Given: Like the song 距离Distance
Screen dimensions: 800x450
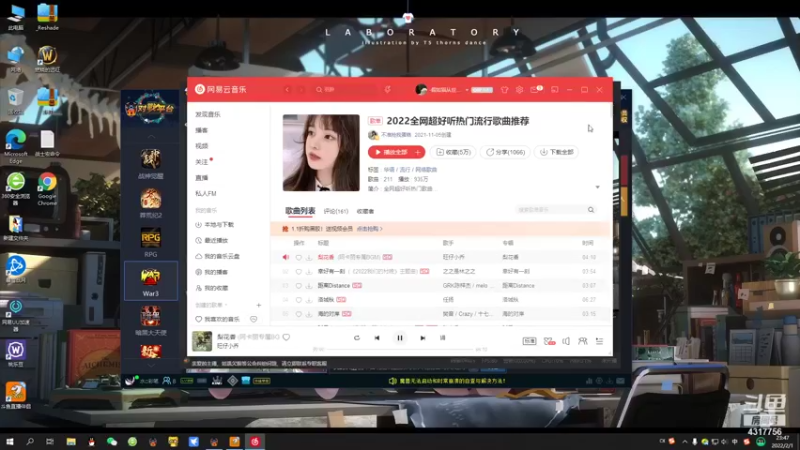Looking at the screenshot, I should coord(298,286).
